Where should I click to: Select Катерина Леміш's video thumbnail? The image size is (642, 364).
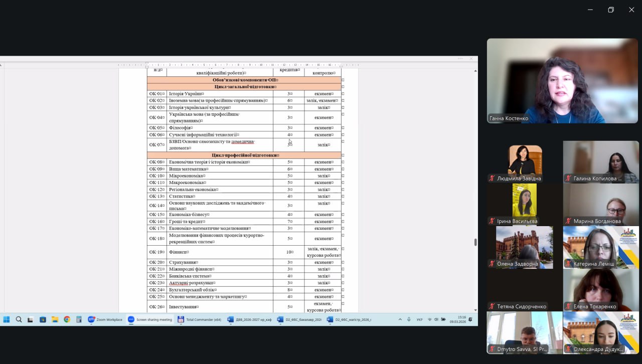click(600, 247)
